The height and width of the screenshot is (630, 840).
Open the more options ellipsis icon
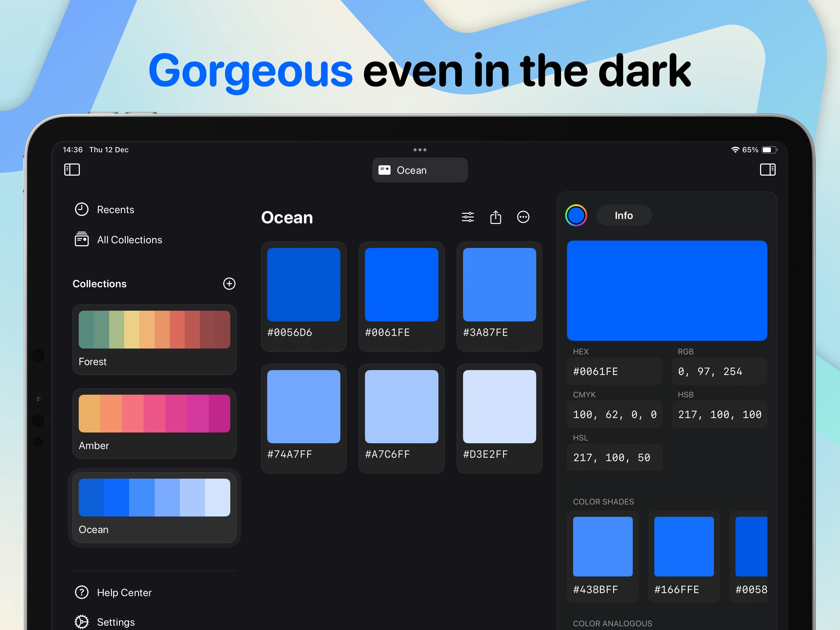[x=523, y=217]
